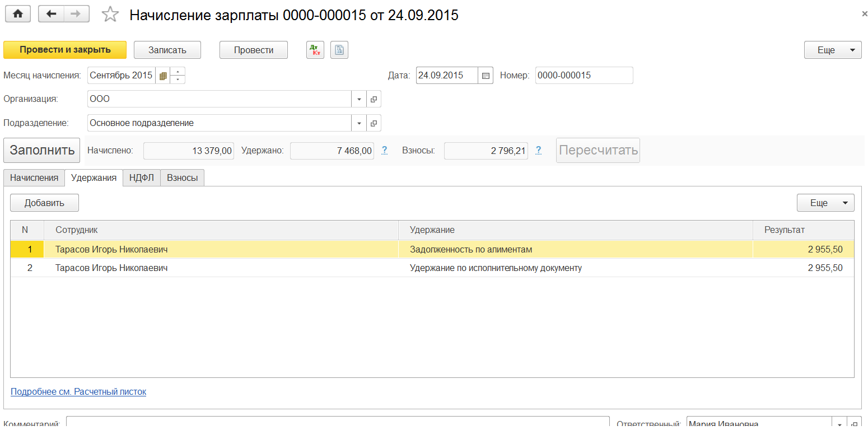Open the top Еще menu
This screenshot has width=868, height=430.
tap(832, 50)
